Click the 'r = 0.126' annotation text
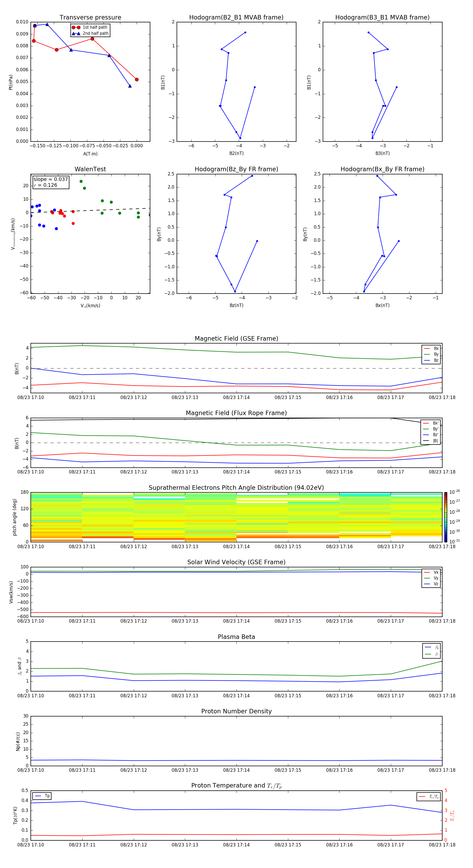Screen dimensions: 473x868 [45, 185]
